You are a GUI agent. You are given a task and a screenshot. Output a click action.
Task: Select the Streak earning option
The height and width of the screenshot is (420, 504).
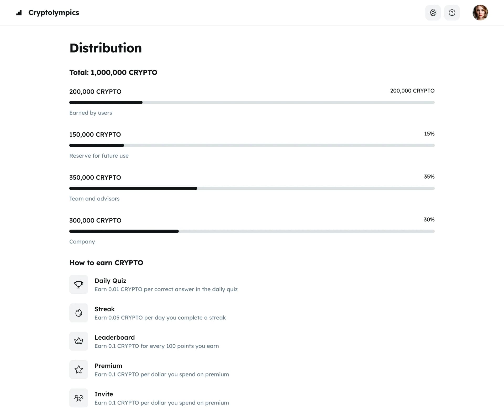pyautogui.click(x=104, y=309)
